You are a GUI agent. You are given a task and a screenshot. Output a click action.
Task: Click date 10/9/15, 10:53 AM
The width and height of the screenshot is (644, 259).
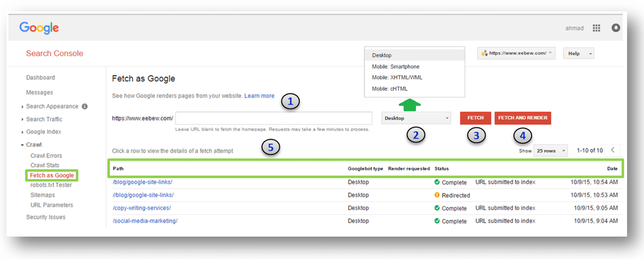tap(594, 195)
